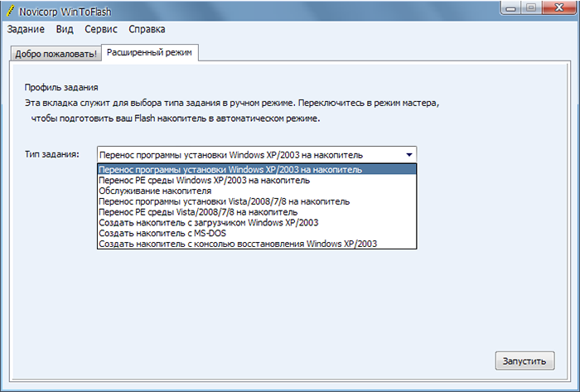
Task: Collapse the Тип задания dropdown arrow
Action: (409, 154)
